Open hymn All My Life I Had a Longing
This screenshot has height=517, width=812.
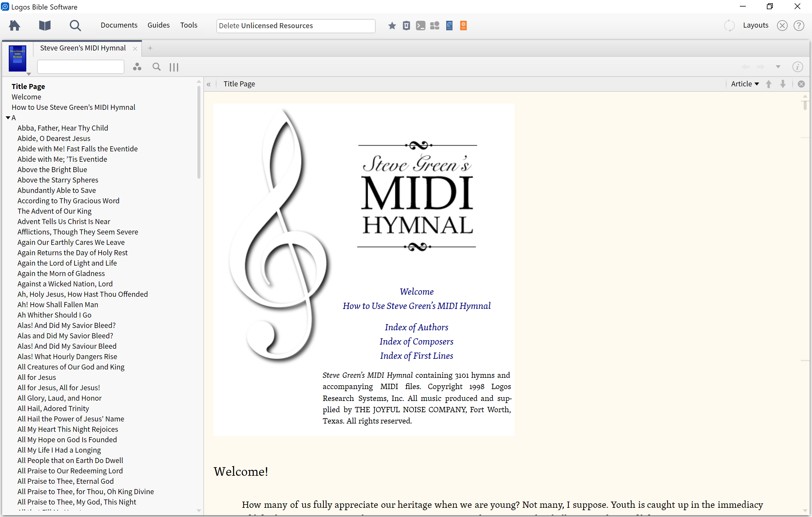pyautogui.click(x=59, y=450)
